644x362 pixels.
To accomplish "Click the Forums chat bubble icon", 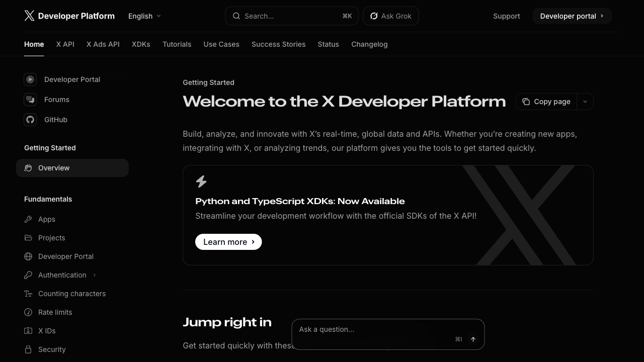I will click(30, 100).
